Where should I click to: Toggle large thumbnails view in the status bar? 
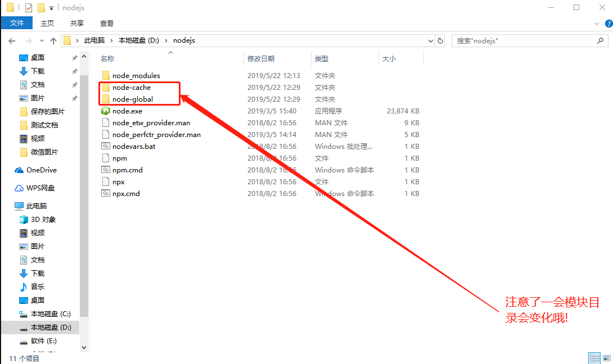coord(606,358)
